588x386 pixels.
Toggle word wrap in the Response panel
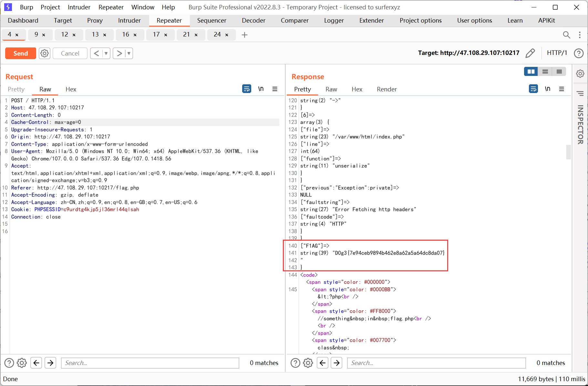point(533,89)
